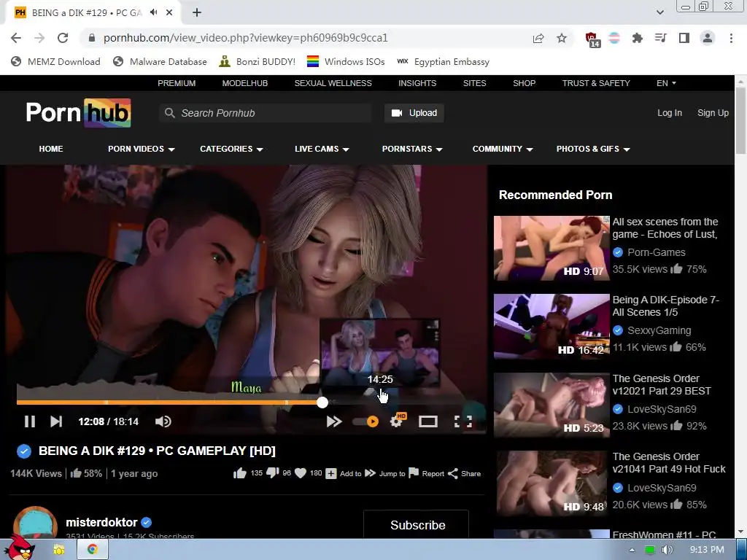Open the file explorer taskbar icon
This screenshot has width=747, height=560.
(59, 550)
